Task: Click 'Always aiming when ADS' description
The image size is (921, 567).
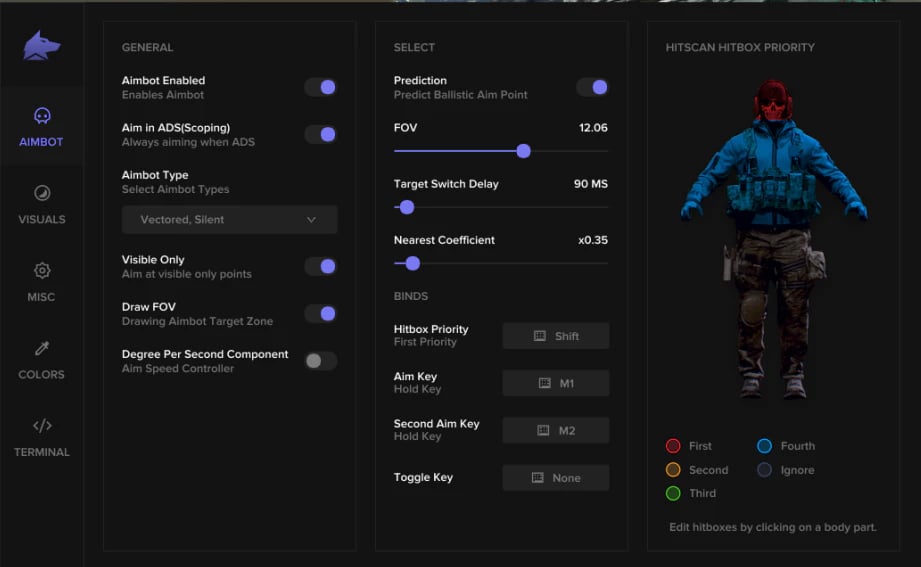Action: pos(189,142)
